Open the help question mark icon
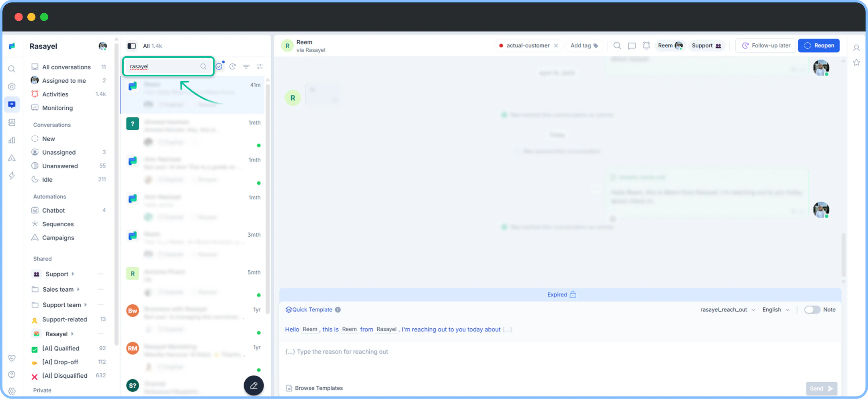The width and height of the screenshot is (868, 399). 12,374
